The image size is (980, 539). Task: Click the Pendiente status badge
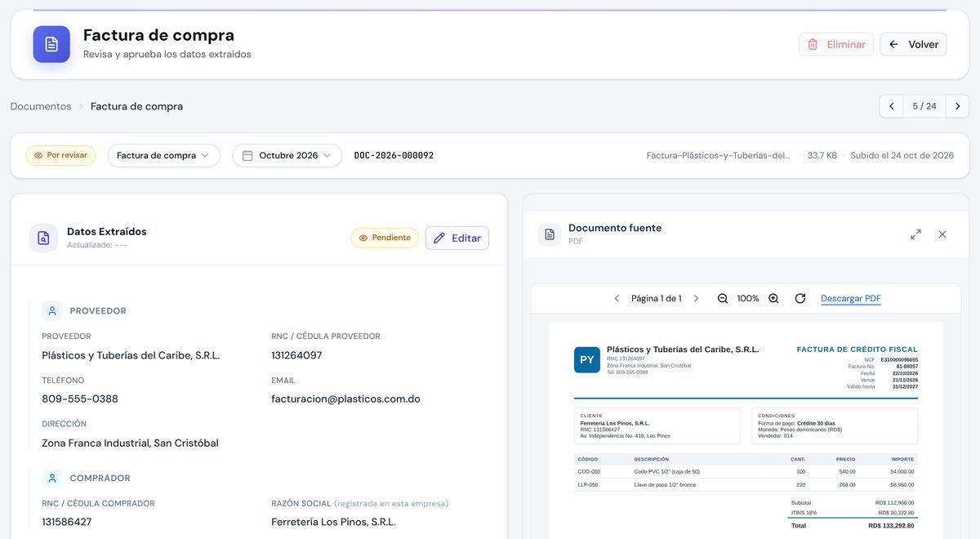385,238
